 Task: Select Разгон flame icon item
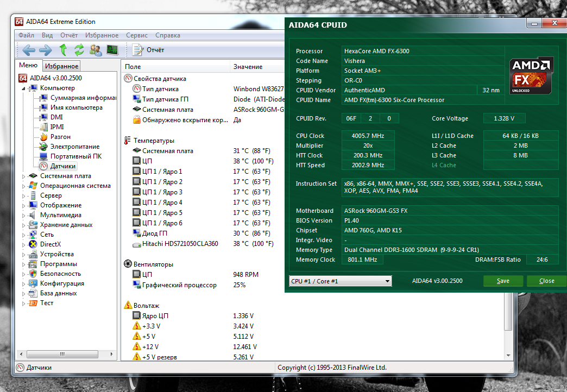point(44,137)
